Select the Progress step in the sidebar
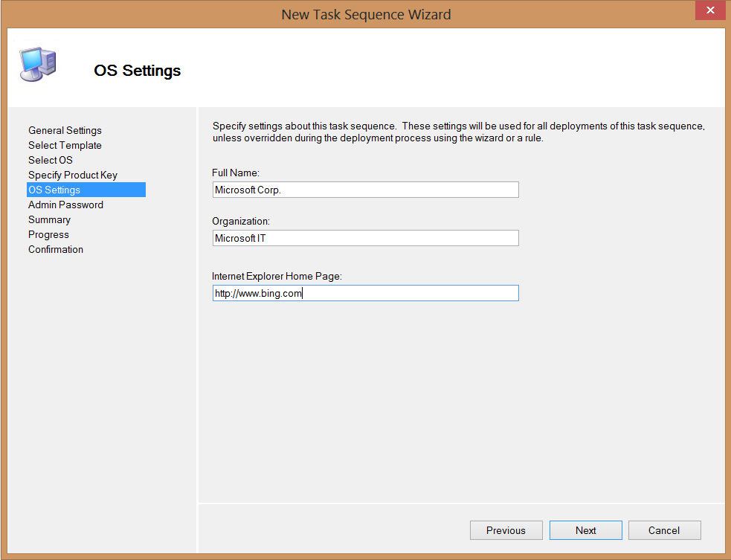Screen dimensions: 731x560 (48, 234)
